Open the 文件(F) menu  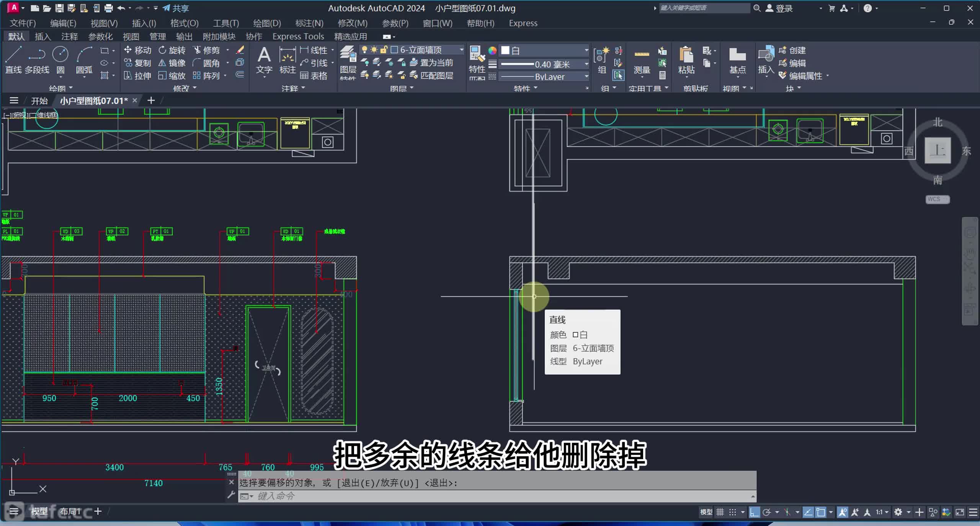(x=23, y=23)
